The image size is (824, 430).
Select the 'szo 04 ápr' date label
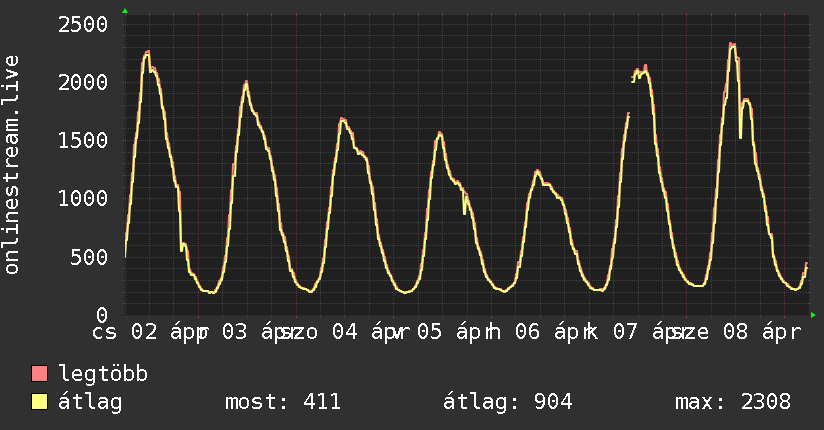tap(340, 332)
